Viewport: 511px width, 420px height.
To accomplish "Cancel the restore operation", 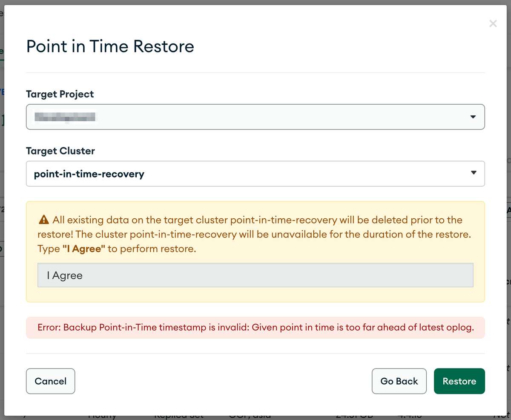I will click(x=50, y=381).
